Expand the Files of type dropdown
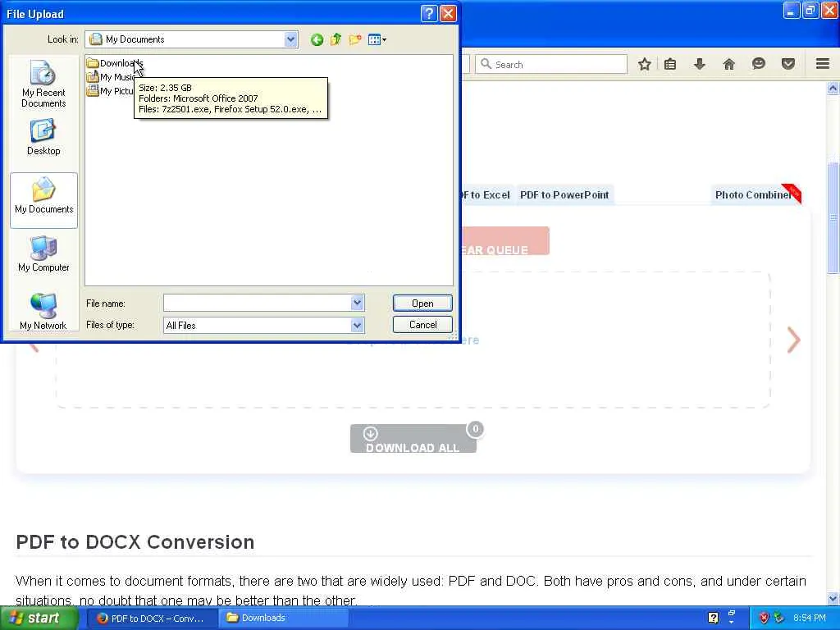840x630 pixels. [x=358, y=325]
